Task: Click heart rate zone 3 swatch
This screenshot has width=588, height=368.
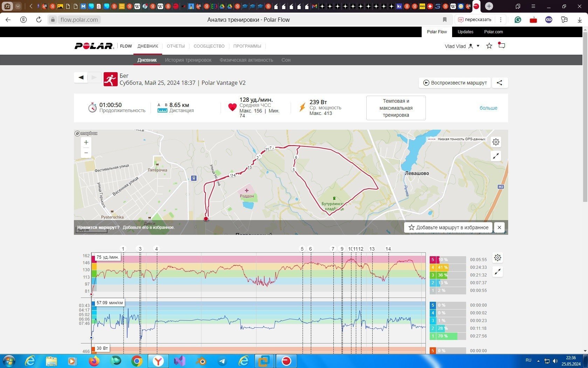Action: (433, 275)
